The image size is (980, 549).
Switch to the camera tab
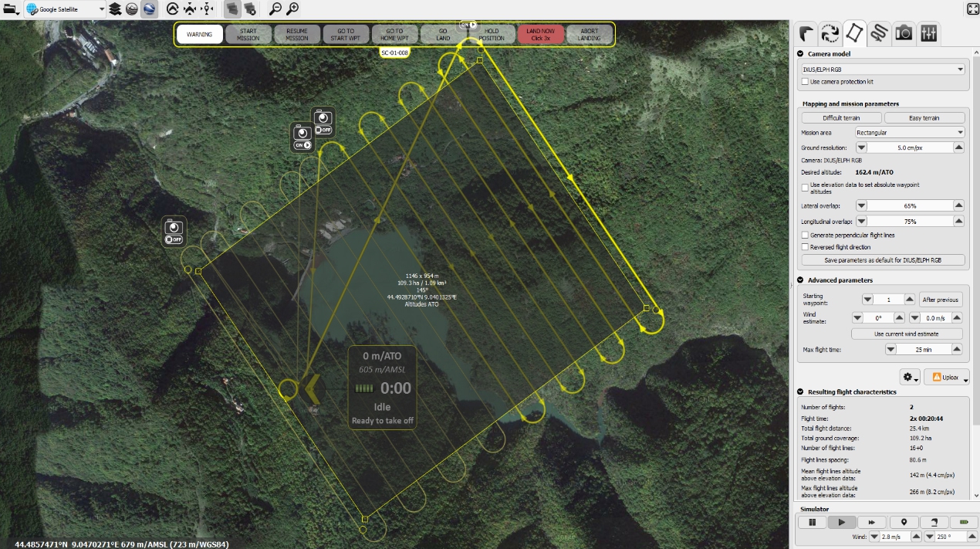coord(904,33)
